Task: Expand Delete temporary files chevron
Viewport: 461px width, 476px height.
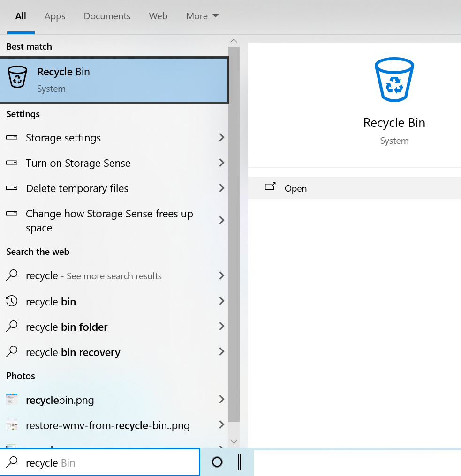Action: coord(221,188)
